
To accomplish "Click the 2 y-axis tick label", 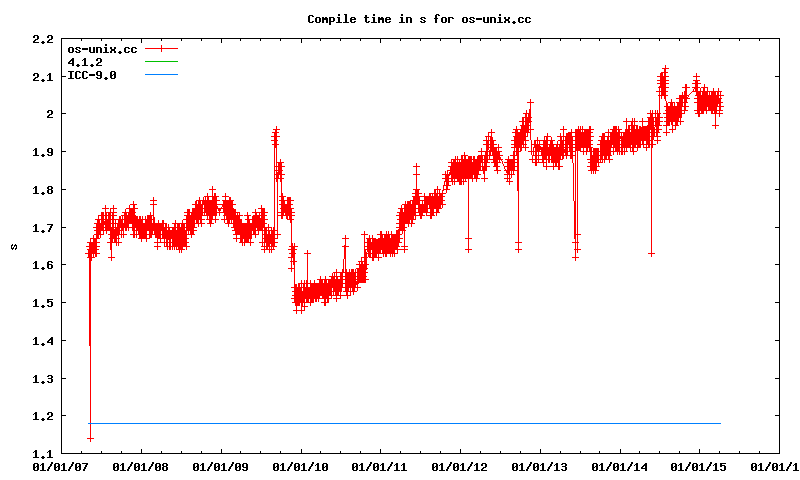I will pos(48,114).
